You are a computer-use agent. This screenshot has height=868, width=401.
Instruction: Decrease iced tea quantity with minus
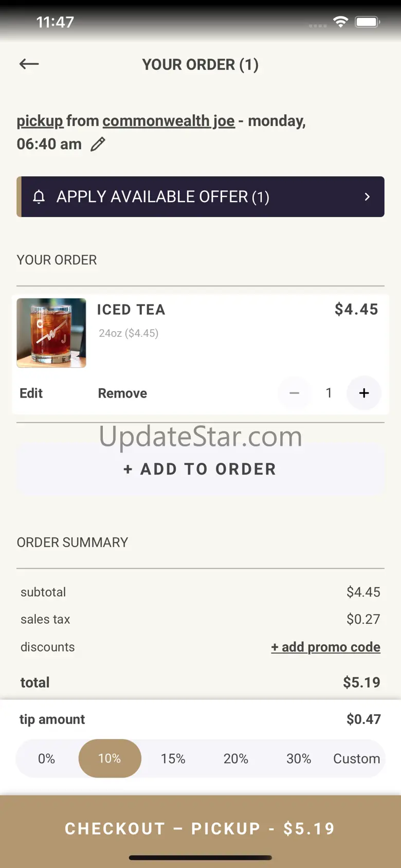(295, 393)
